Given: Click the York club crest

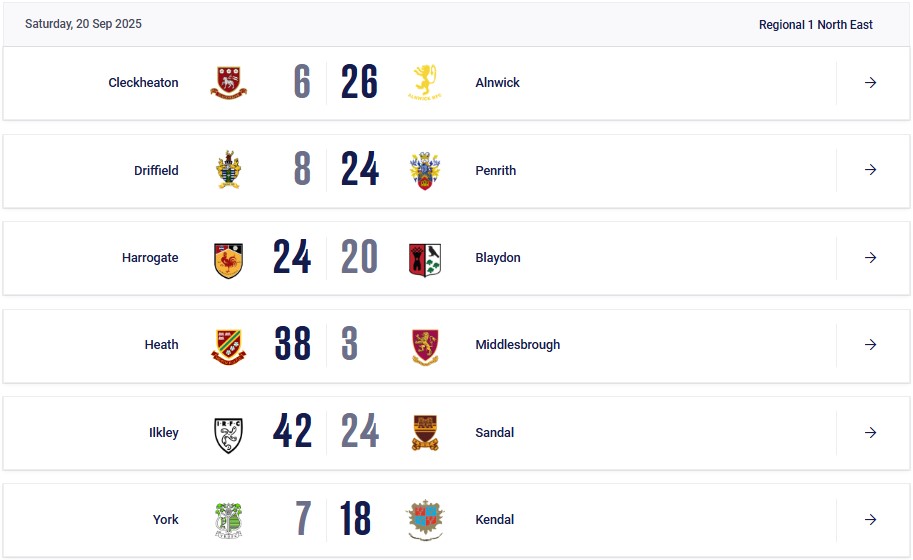Looking at the screenshot, I should [x=228, y=520].
